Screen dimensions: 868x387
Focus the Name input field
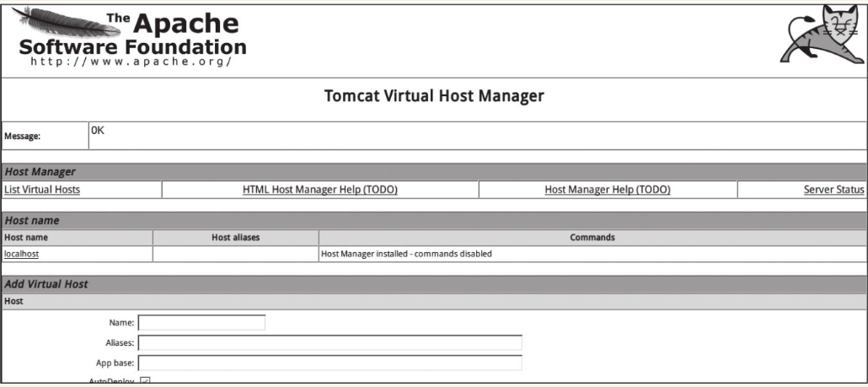tap(201, 322)
